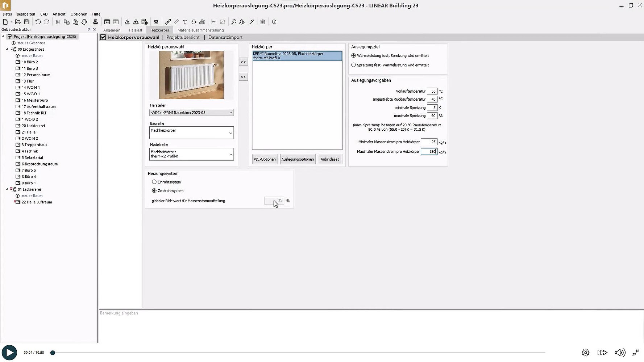
Task: Select the eyedropper tool icon
Action: coord(251,22)
